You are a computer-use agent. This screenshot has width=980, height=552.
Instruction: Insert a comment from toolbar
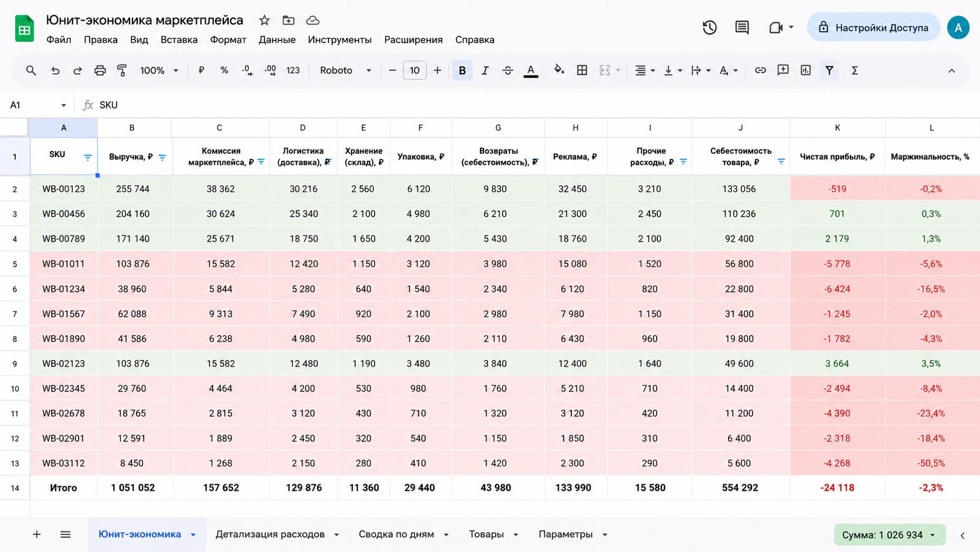point(783,70)
